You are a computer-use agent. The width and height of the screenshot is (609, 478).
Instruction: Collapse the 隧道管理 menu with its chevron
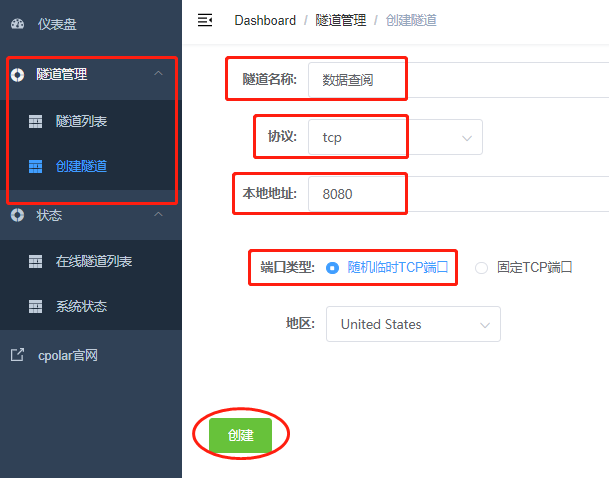(158, 73)
